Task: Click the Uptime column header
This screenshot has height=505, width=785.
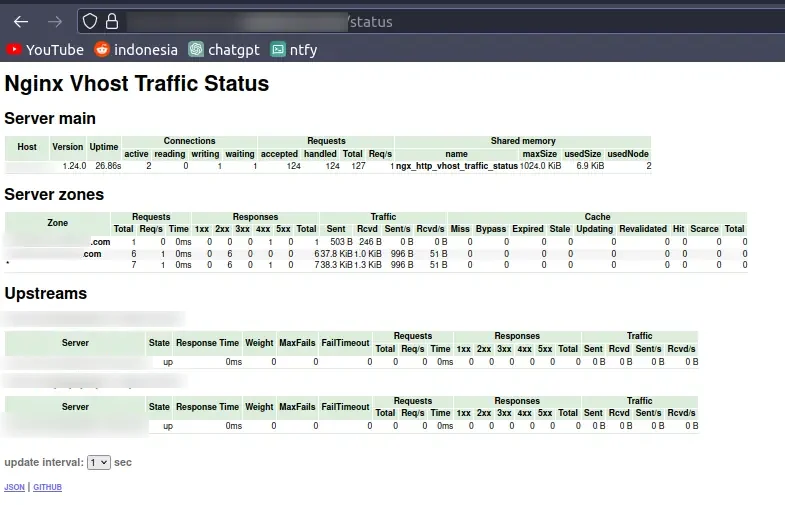Action: pyautogui.click(x=104, y=147)
